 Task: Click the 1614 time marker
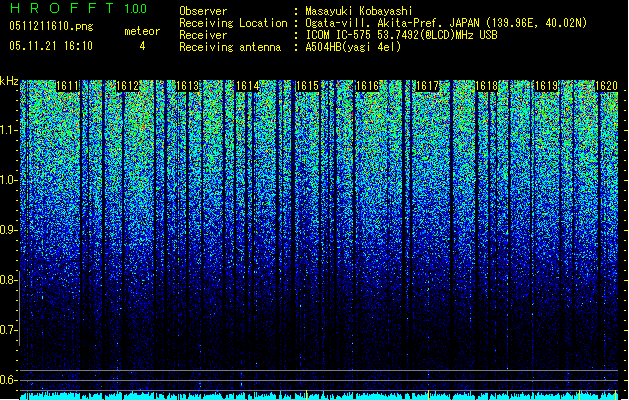click(248, 86)
